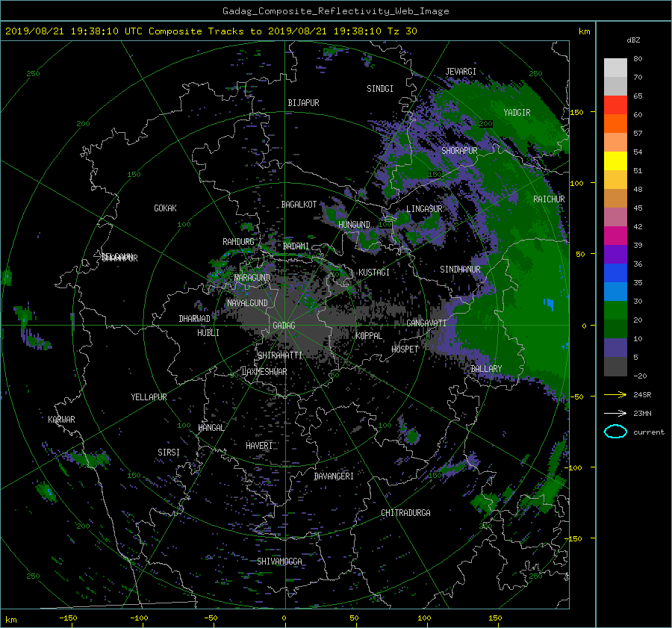
Task: Click the BALLARY city label
Action: click(486, 369)
